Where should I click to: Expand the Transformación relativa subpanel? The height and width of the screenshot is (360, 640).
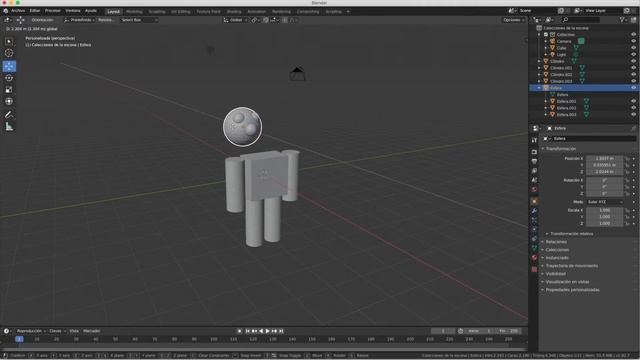pyautogui.click(x=571, y=234)
